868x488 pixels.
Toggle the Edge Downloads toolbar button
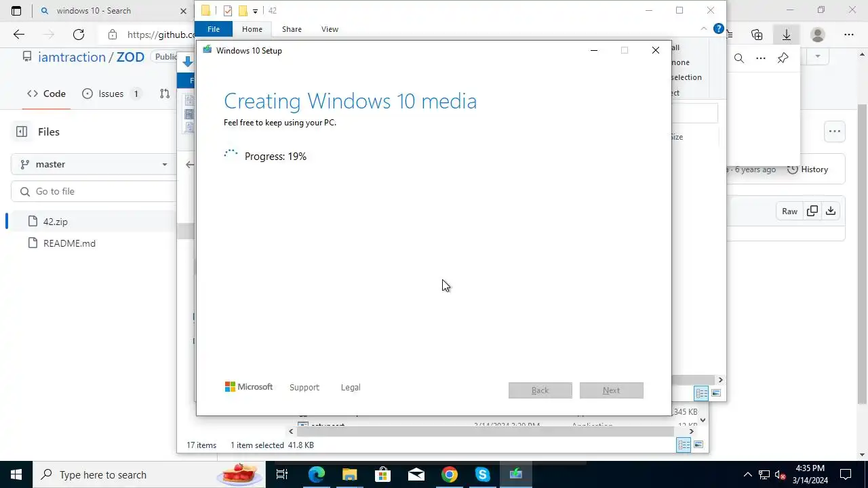pos(787,35)
